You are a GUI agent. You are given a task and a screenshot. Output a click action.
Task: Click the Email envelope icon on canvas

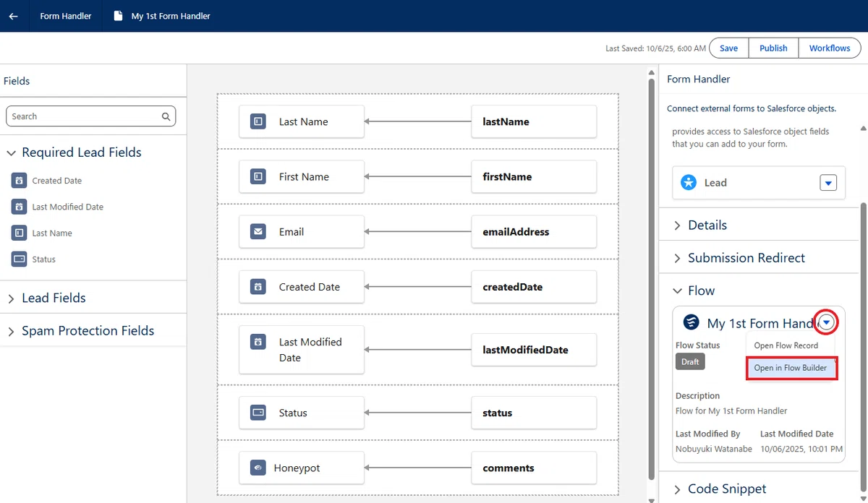pos(258,232)
